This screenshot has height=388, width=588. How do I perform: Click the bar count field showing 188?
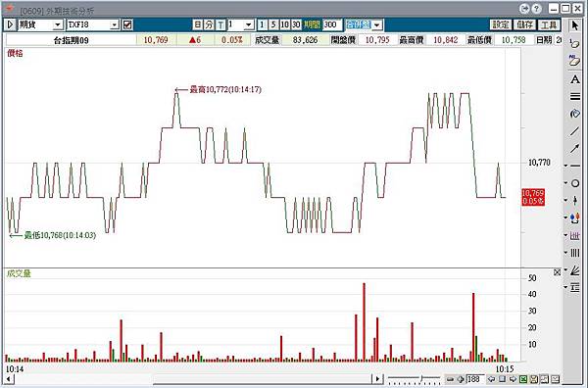(475, 379)
